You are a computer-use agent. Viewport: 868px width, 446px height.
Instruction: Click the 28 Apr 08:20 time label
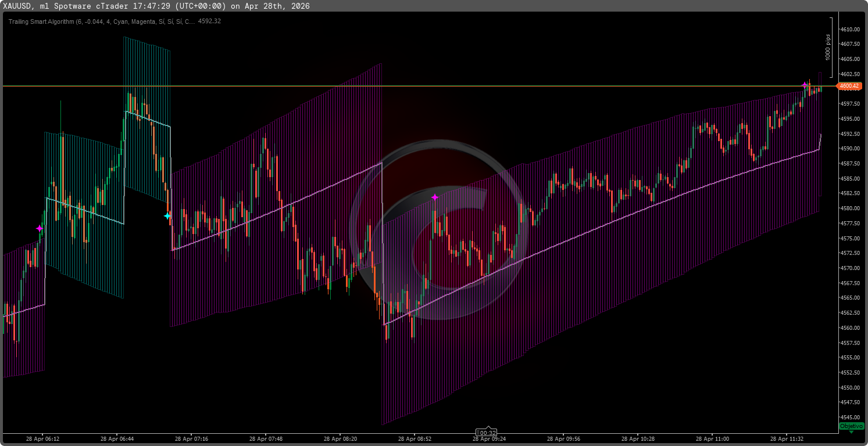[340, 439]
